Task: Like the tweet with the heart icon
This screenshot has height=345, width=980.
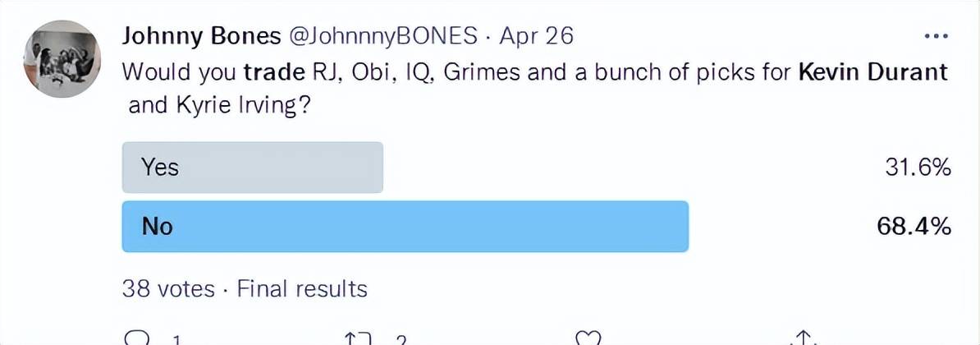Action: pos(588,338)
